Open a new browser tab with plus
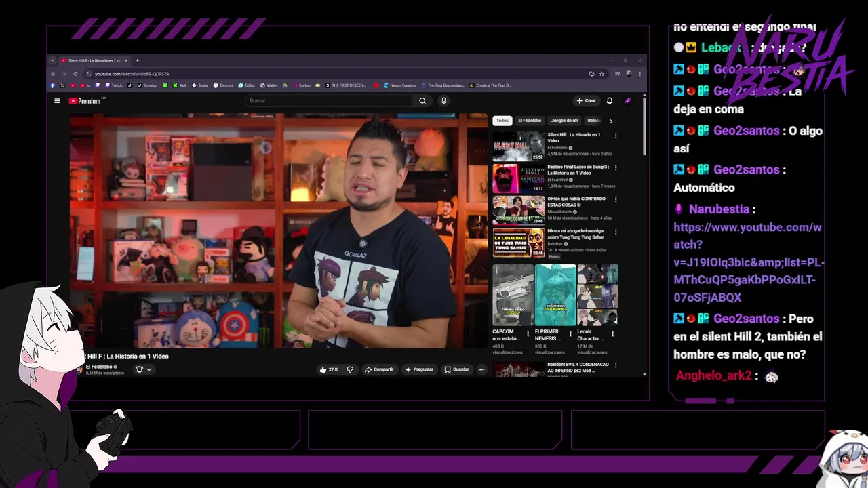868x488 pixels. coord(137,60)
